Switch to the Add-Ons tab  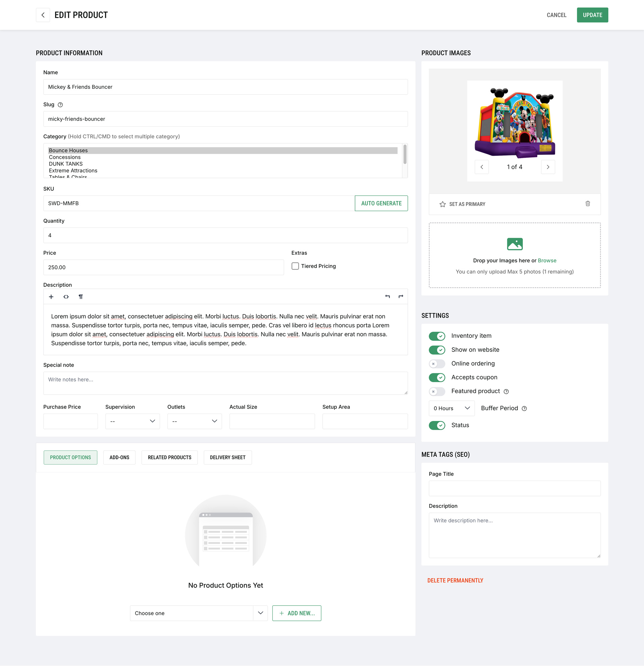pos(119,458)
